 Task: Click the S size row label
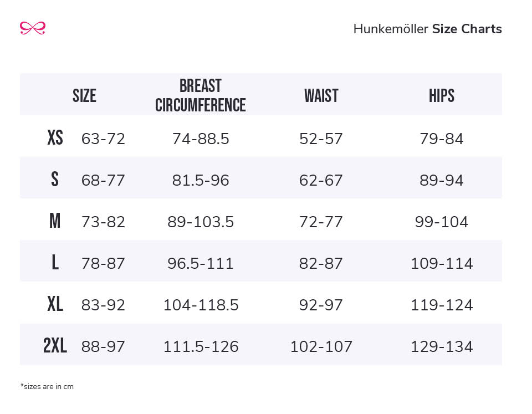54,180
